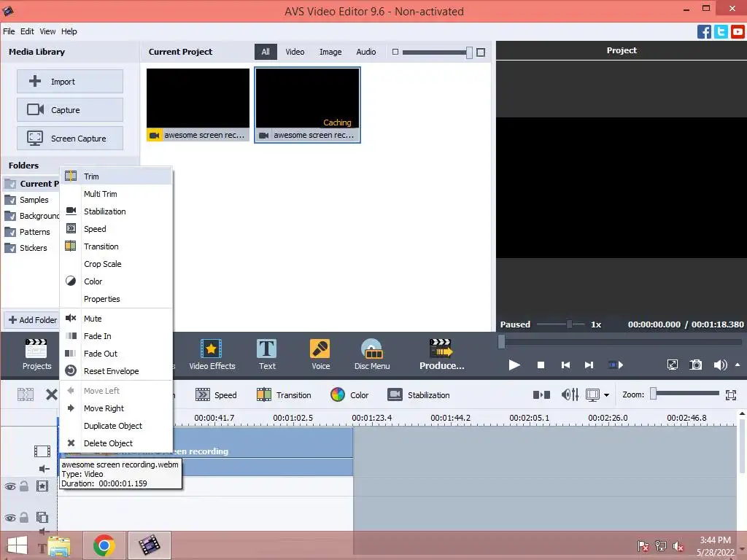Click the timeline Speed tool
The image size is (747, 560).
pyautogui.click(x=216, y=394)
